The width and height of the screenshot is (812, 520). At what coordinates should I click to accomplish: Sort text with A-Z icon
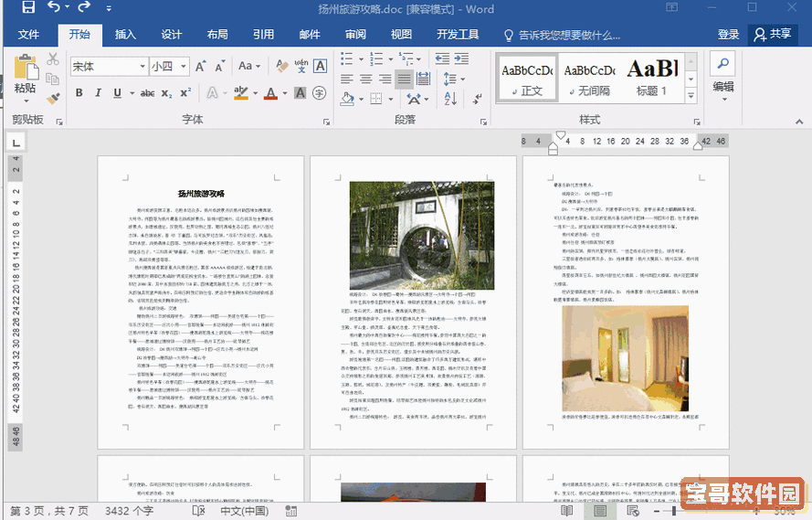pyautogui.click(x=450, y=99)
